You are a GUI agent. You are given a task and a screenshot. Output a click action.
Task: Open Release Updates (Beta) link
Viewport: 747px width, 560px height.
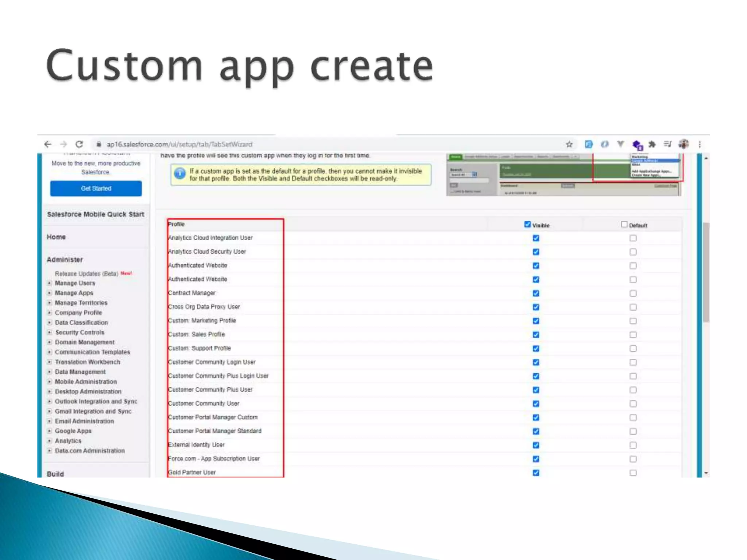[x=86, y=274]
